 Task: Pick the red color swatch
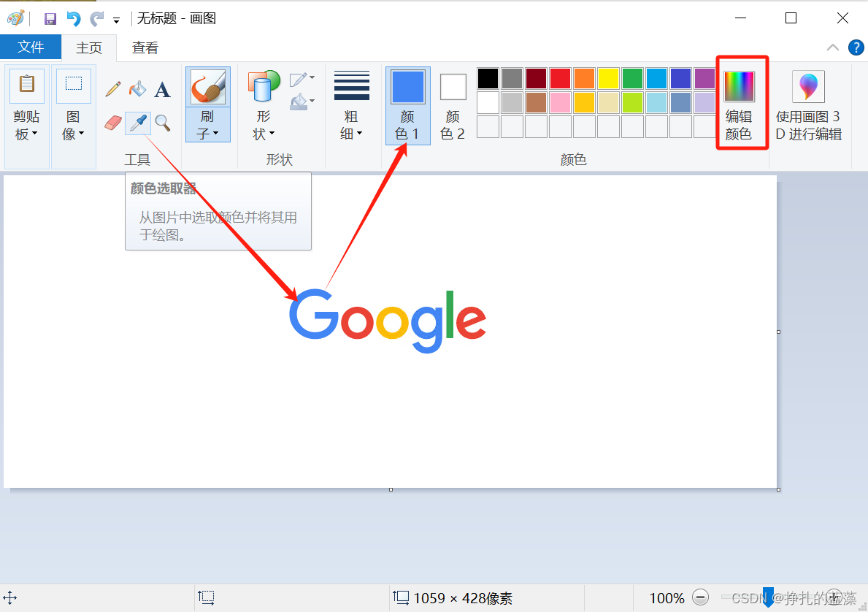click(560, 79)
